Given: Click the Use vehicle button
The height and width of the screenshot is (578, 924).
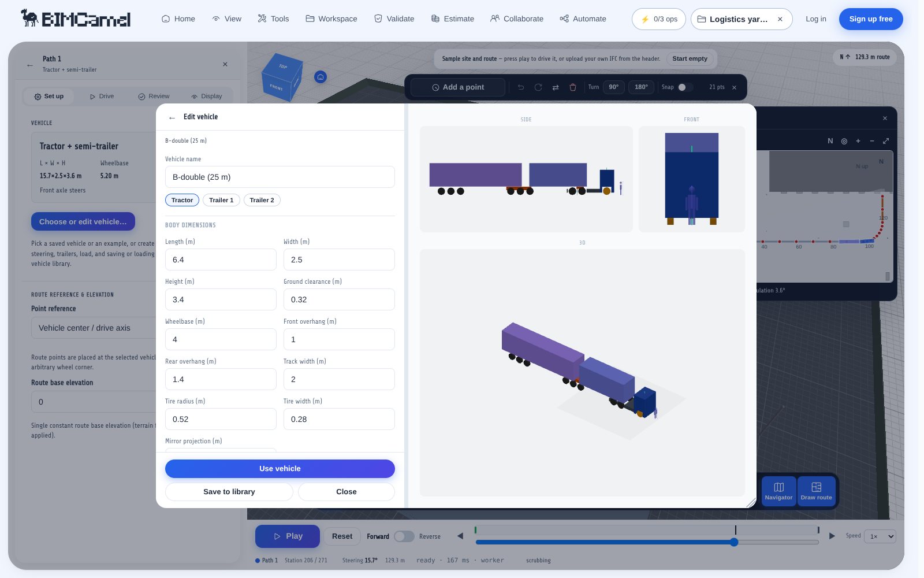Looking at the screenshot, I should click(x=280, y=469).
